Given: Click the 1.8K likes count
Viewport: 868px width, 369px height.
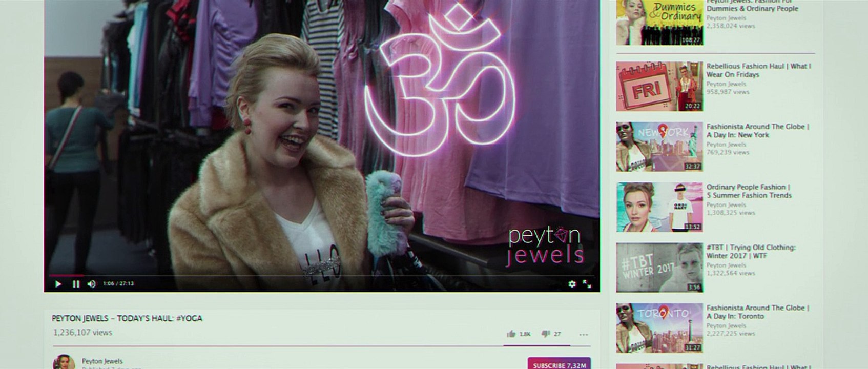Looking at the screenshot, I should click(525, 334).
